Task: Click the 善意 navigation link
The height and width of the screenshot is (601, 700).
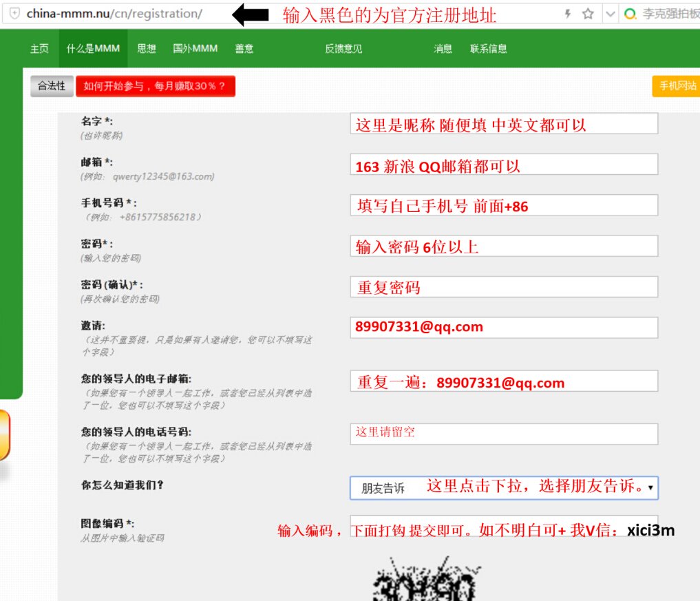Action: point(244,49)
